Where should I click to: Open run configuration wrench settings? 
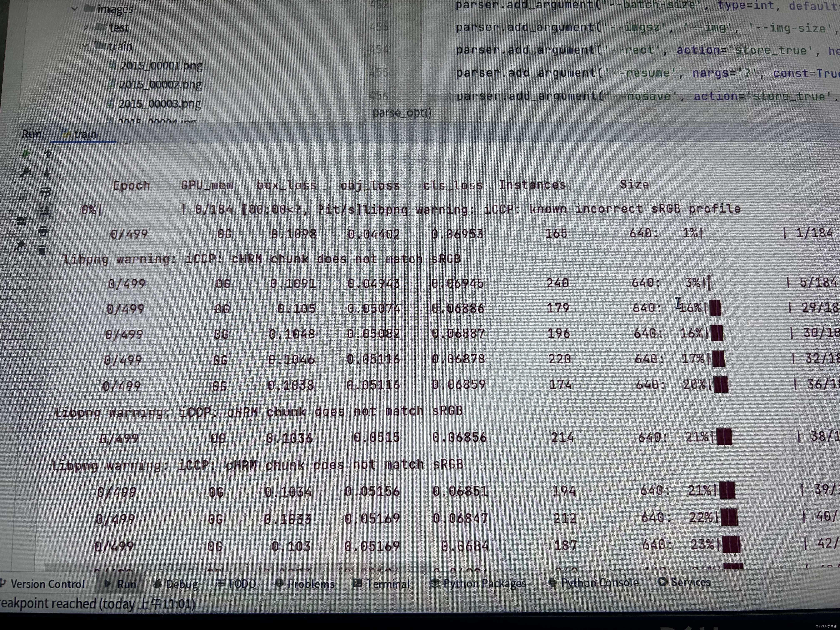pyautogui.click(x=25, y=172)
